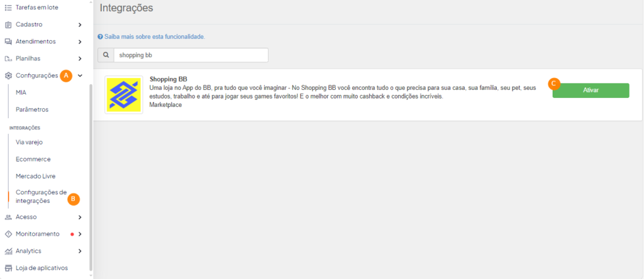Expand the Cadastro menu chevron
This screenshot has width=644, height=279.
80,25
